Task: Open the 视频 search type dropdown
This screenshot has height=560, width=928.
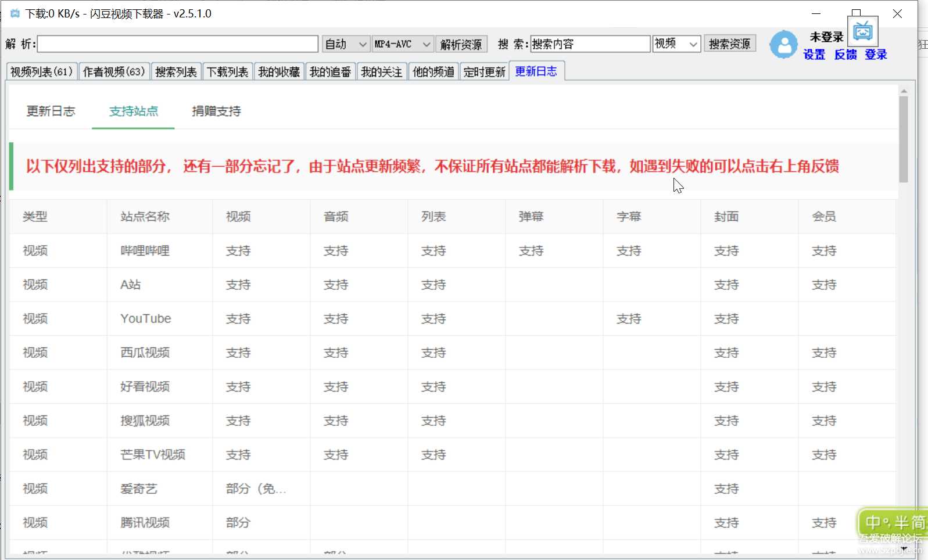Action: (676, 44)
